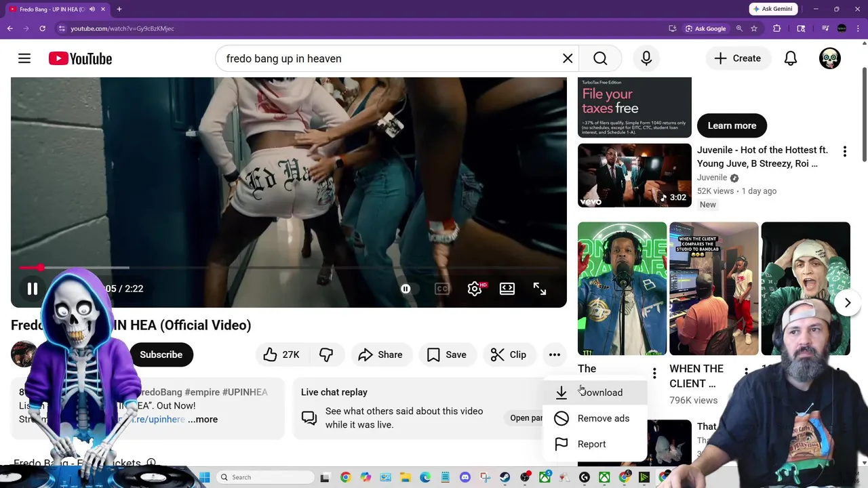
Task: Open more actions ellipsis under video
Action: (x=555, y=354)
